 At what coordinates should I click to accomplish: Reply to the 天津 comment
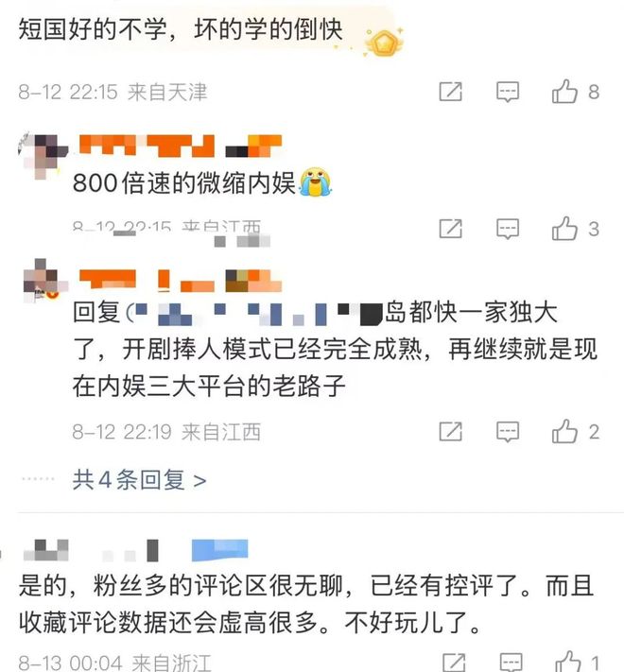tap(508, 92)
